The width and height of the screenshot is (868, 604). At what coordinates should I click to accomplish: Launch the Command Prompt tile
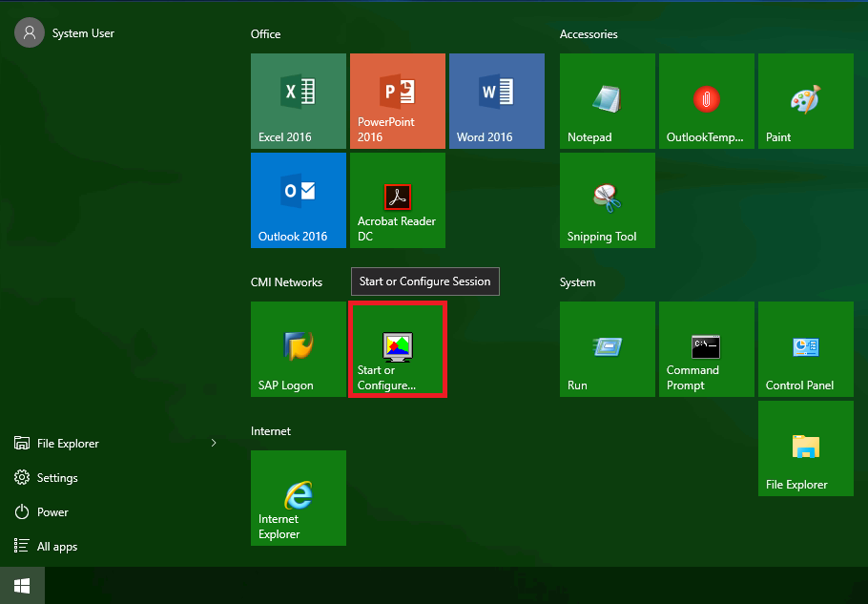click(707, 349)
